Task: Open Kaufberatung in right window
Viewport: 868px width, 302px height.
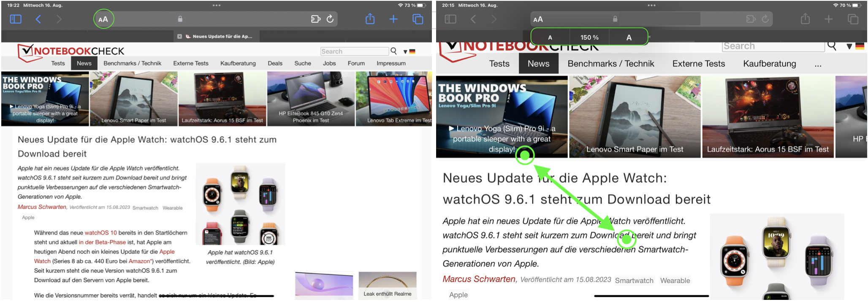Action: click(770, 64)
